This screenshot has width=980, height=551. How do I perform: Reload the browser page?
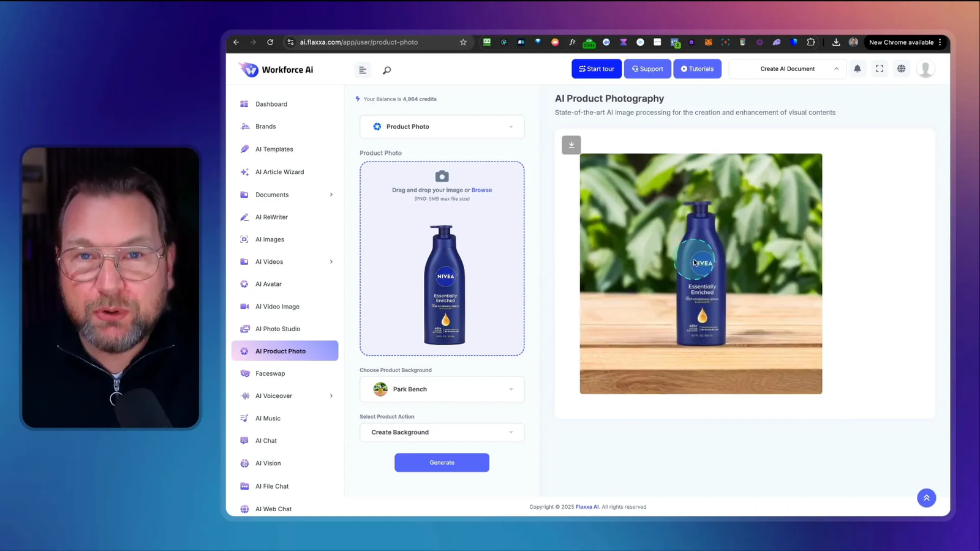(x=270, y=42)
